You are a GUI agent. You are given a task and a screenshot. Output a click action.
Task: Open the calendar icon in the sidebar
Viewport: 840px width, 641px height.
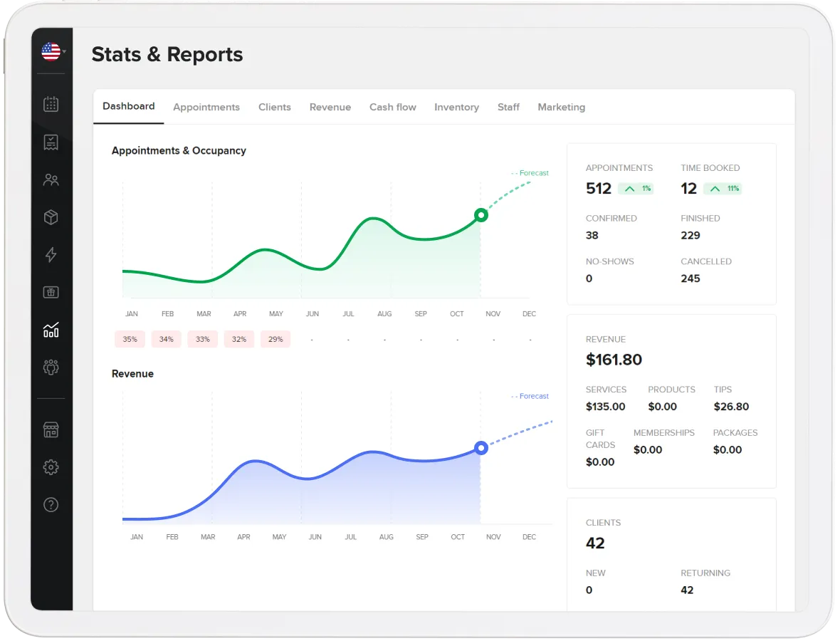(51, 105)
